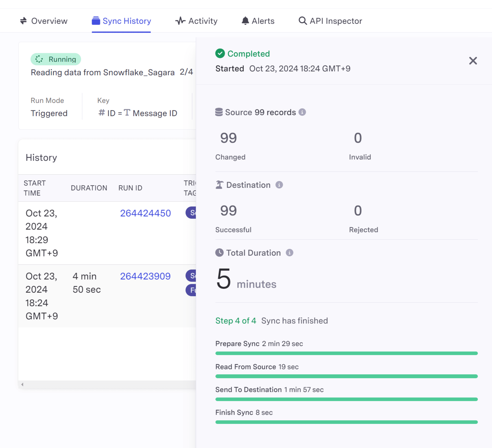492x448 pixels.
Task: Click the Destination palm tree icon
Action: point(219,185)
